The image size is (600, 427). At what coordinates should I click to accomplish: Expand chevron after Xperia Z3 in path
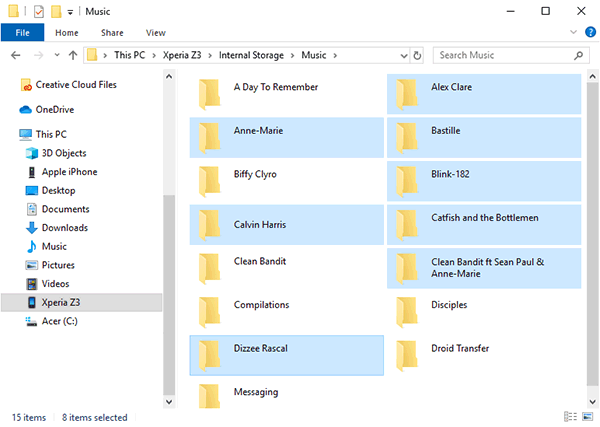(x=210, y=56)
